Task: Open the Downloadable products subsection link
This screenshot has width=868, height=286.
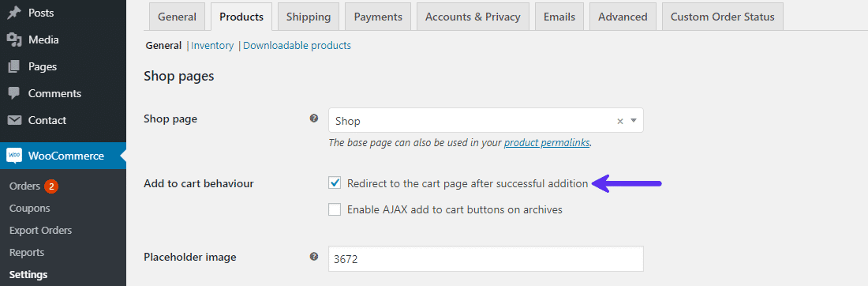Action: pos(297,46)
